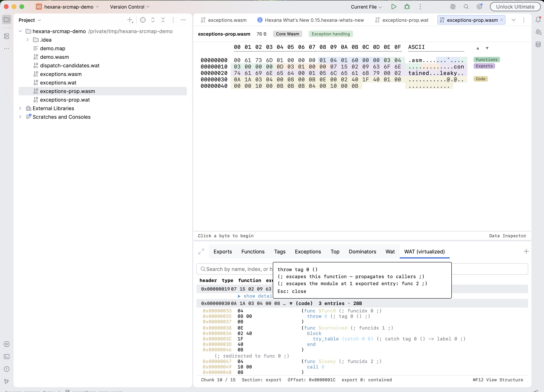The height and width of the screenshot is (392, 544).
Task: Hide the Project tool window
Action: click(183, 20)
